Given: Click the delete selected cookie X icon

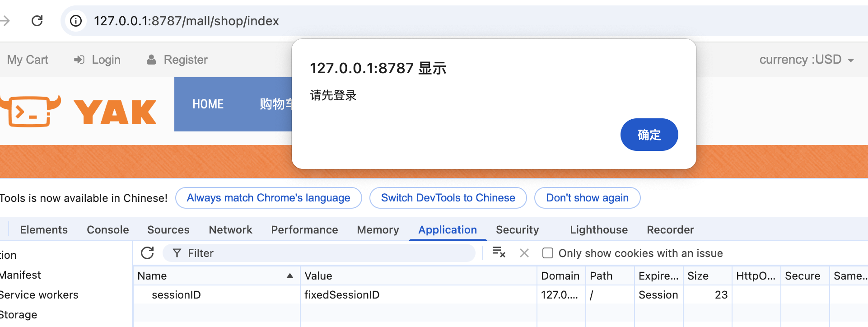Looking at the screenshot, I should 524,253.
